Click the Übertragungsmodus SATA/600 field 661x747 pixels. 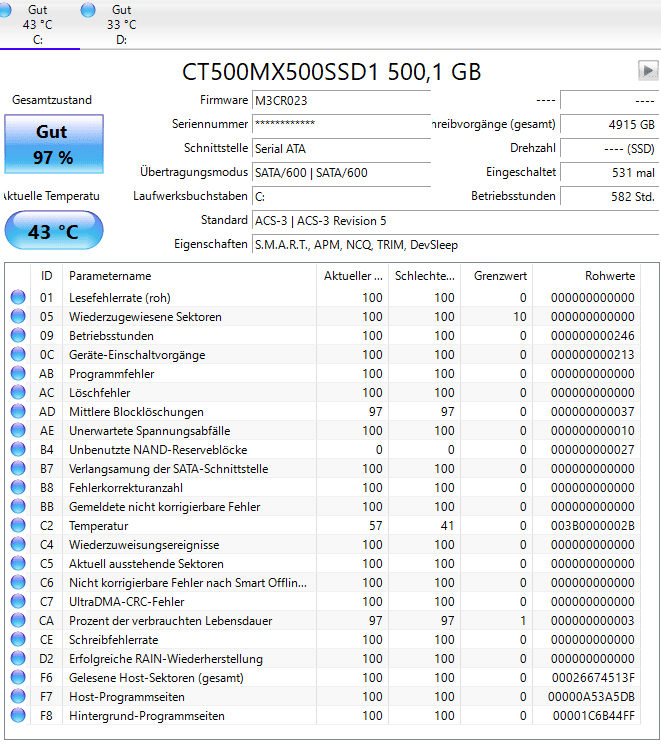coord(341,172)
